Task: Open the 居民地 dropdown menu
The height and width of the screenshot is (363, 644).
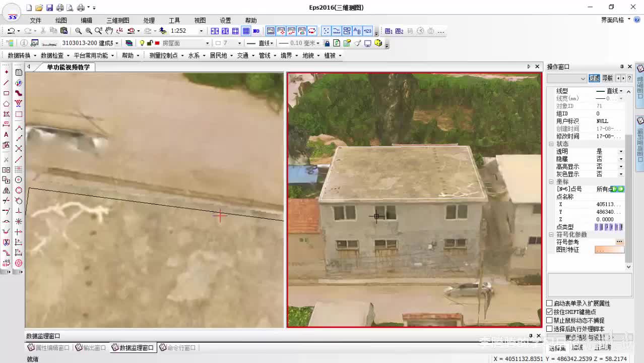Action: pos(221,55)
